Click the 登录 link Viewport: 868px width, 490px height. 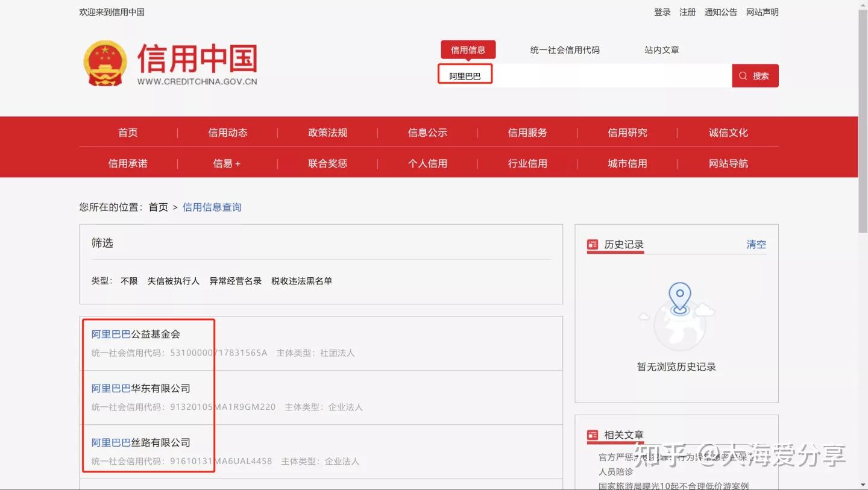[661, 11]
